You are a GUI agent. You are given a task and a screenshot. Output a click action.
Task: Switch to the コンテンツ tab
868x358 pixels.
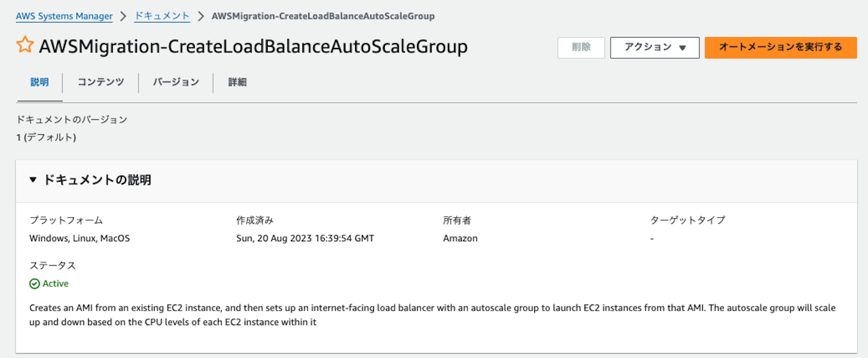coord(101,82)
